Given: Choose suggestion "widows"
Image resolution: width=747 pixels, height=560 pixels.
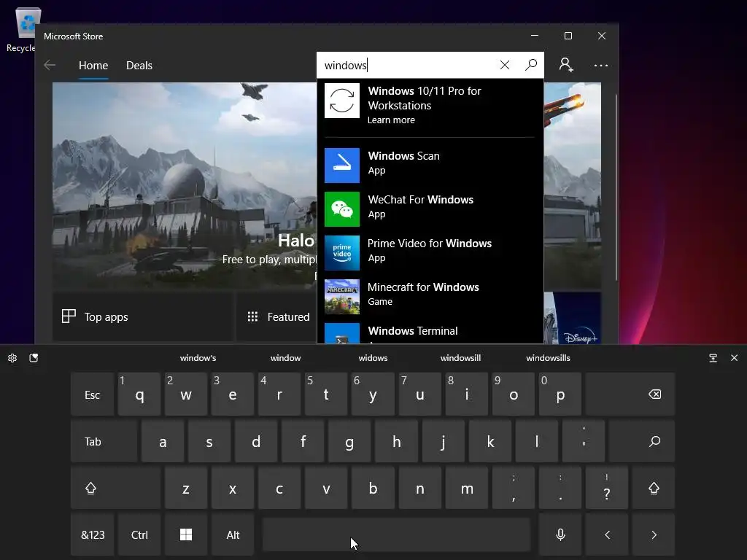Looking at the screenshot, I should pyautogui.click(x=373, y=358).
